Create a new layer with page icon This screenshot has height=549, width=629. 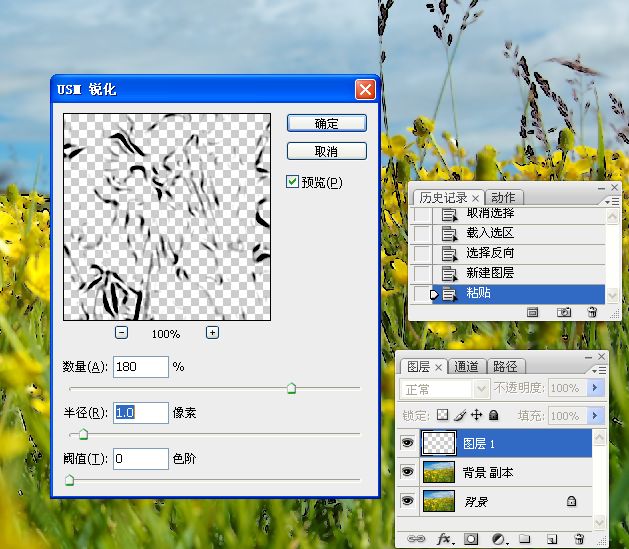tap(552, 539)
